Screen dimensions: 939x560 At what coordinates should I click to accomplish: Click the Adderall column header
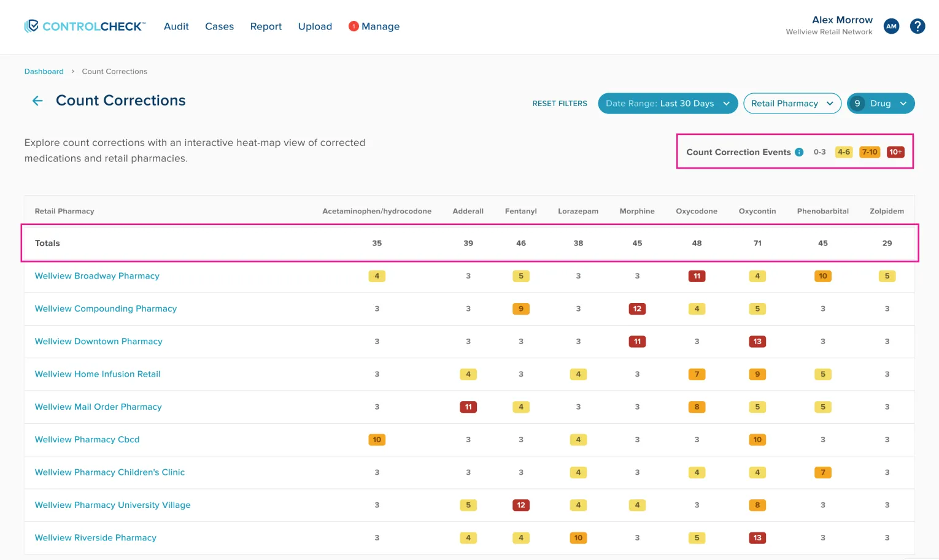468,211
